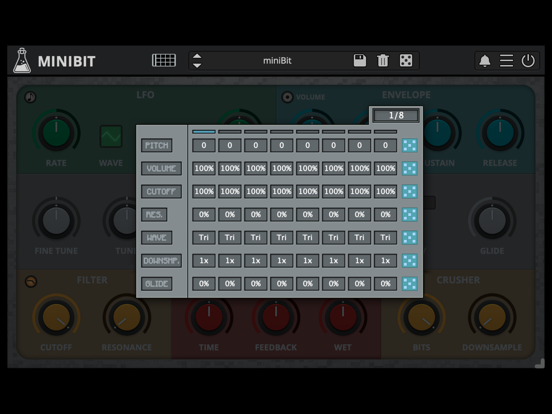The width and height of the screenshot is (552, 414).
Task: Adjust the delay WET knob
Action: click(343, 318)
